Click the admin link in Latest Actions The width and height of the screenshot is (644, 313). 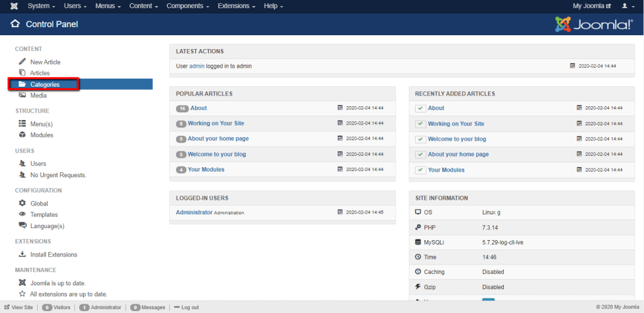coord(197,65)
